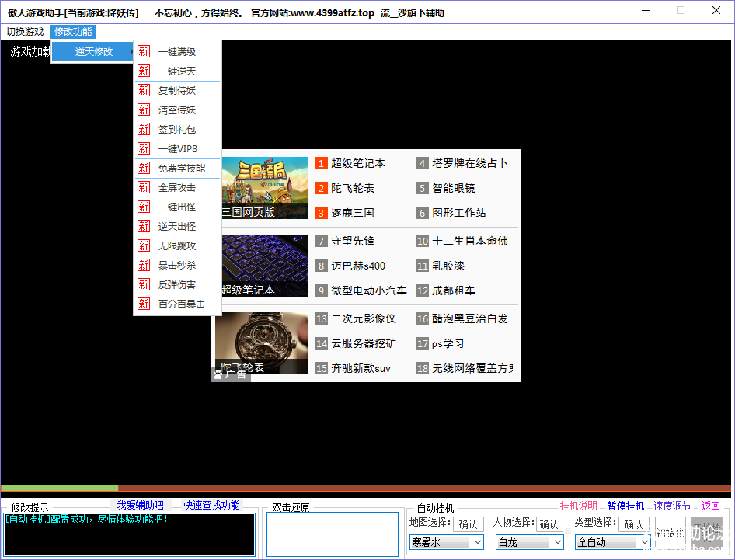The height and width of the screenshot is (560, 735).
Task: Click the 双击还原 list box
Action: point(332,534)
